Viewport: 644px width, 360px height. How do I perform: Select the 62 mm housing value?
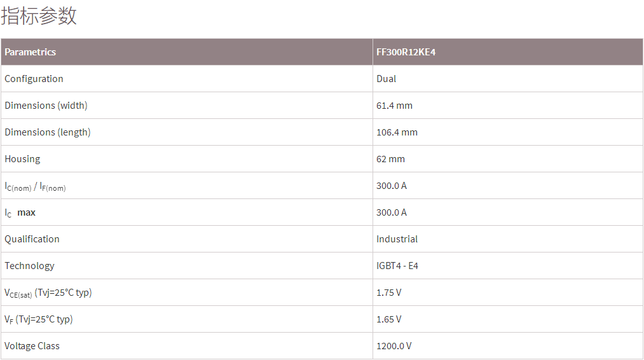390,159
